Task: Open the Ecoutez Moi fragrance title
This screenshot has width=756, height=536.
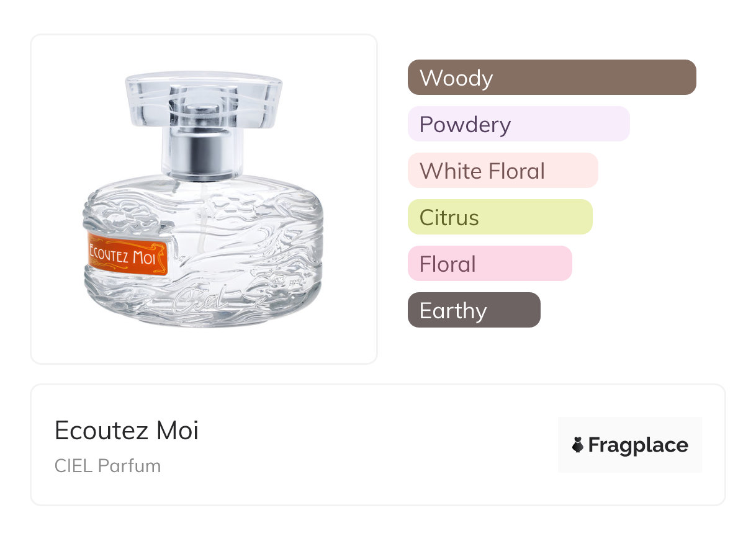Action: (127, 431)
